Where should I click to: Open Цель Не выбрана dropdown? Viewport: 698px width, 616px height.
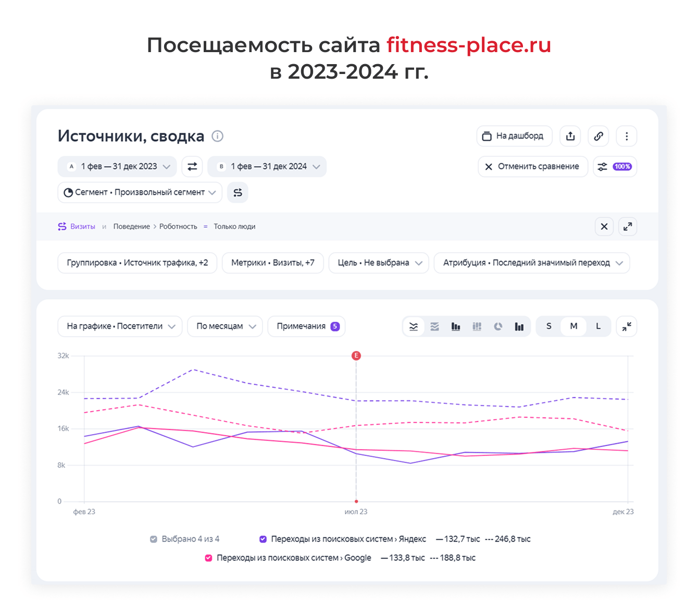tap(379, 263)
